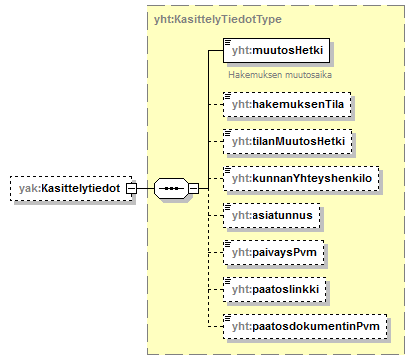The image size is (415, 360).
Task: Select the yht:muutosHetki element
Action: coord(276,50)
